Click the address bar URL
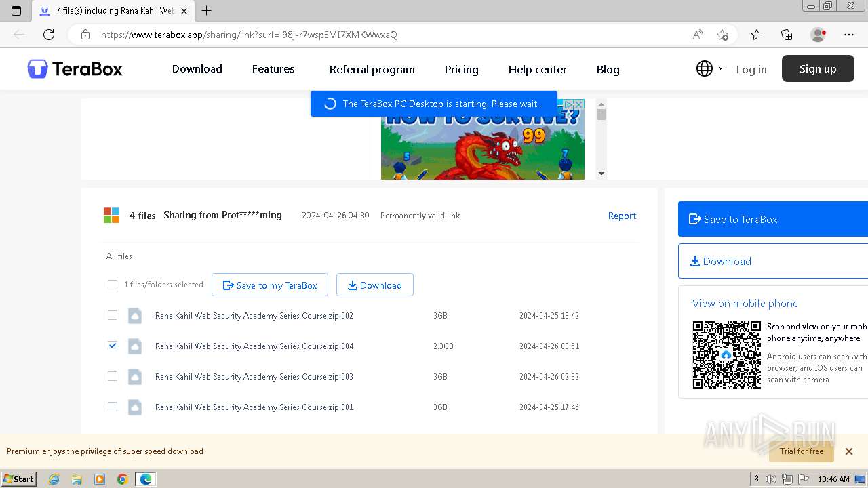 point(249,35)
